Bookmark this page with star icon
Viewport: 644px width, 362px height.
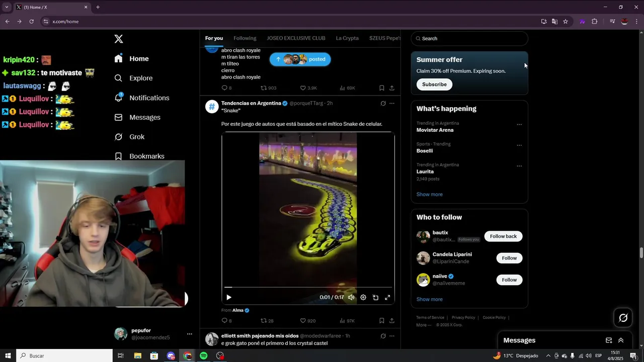pos(566,22)
